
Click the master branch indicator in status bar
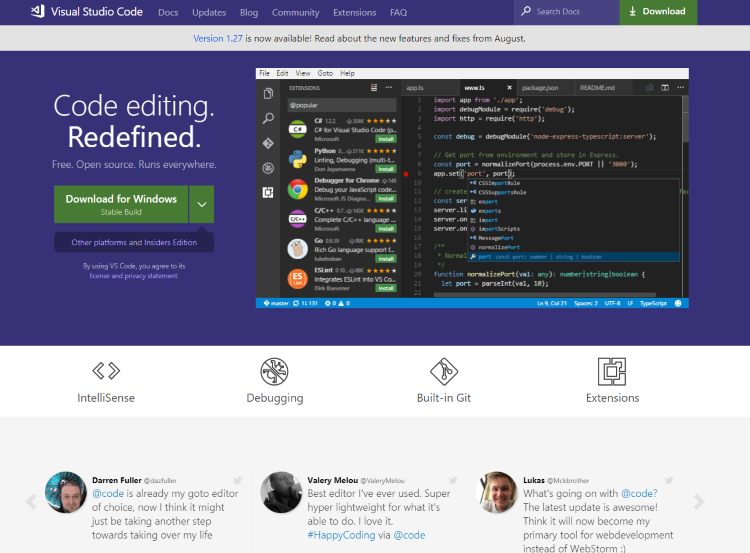[276, 303]
